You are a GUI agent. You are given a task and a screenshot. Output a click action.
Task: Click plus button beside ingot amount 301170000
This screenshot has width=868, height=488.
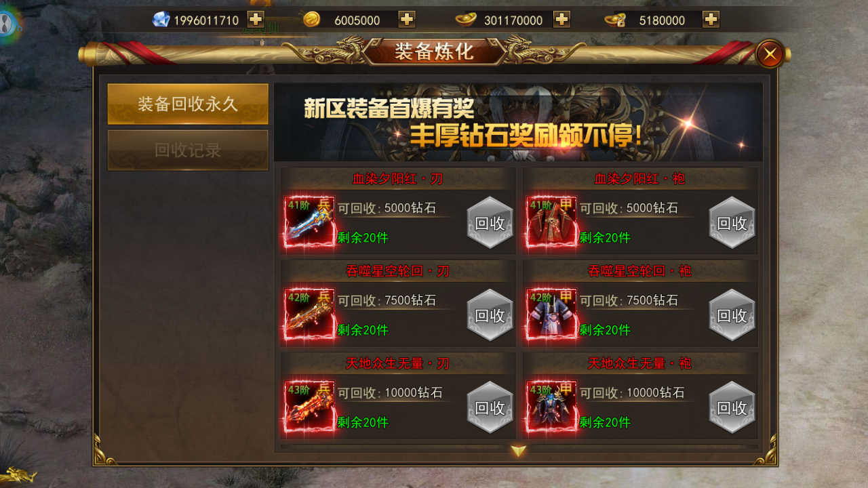coord(561,20)
